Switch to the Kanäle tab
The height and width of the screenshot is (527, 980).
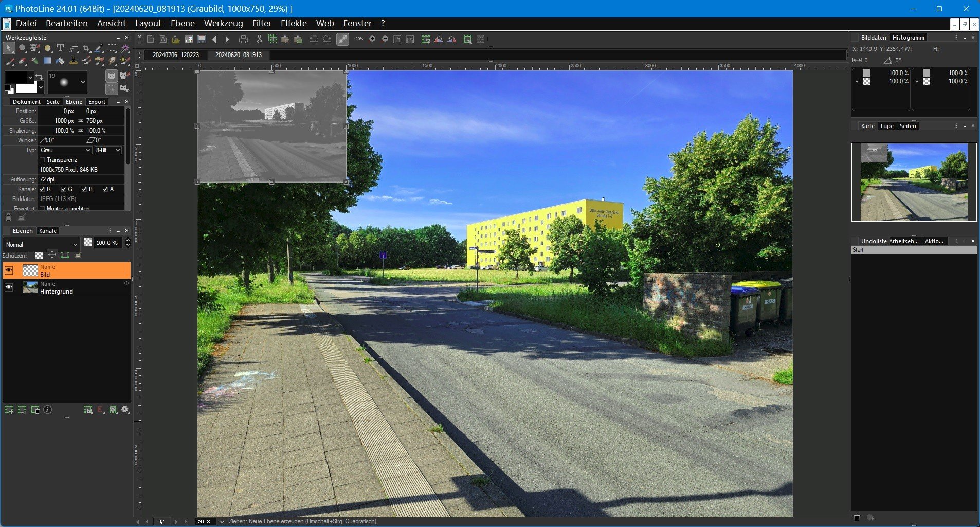coord(48,231)
